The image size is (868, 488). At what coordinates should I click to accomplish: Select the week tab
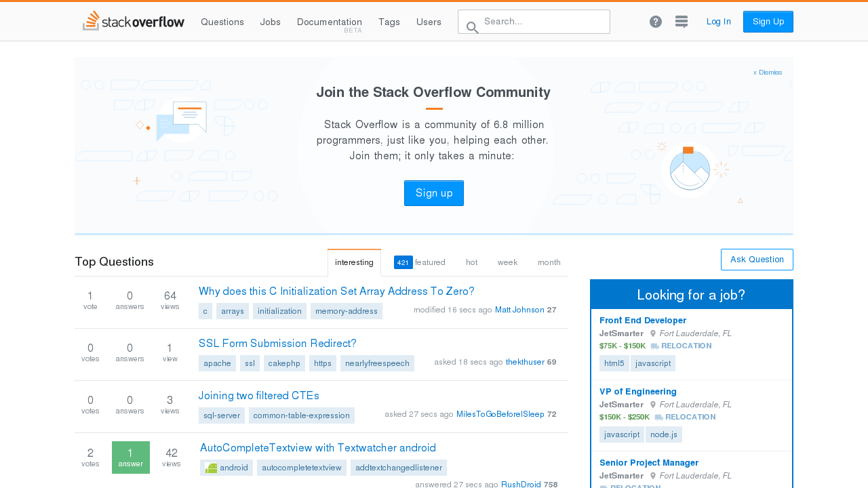coord(507,262)
